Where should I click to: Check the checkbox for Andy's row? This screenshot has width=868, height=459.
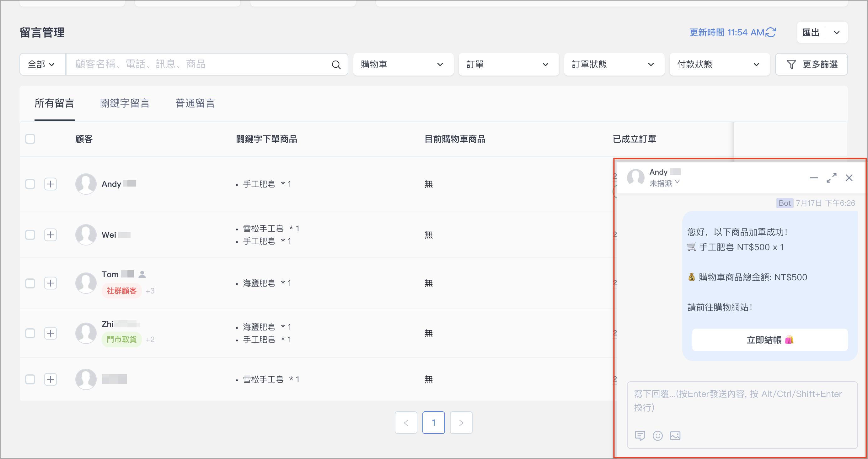30,184
